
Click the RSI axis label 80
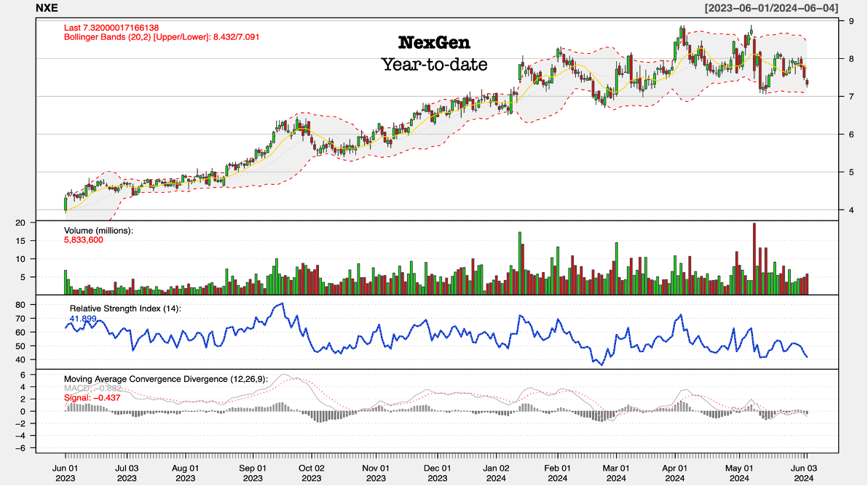(x=20, y=305)
